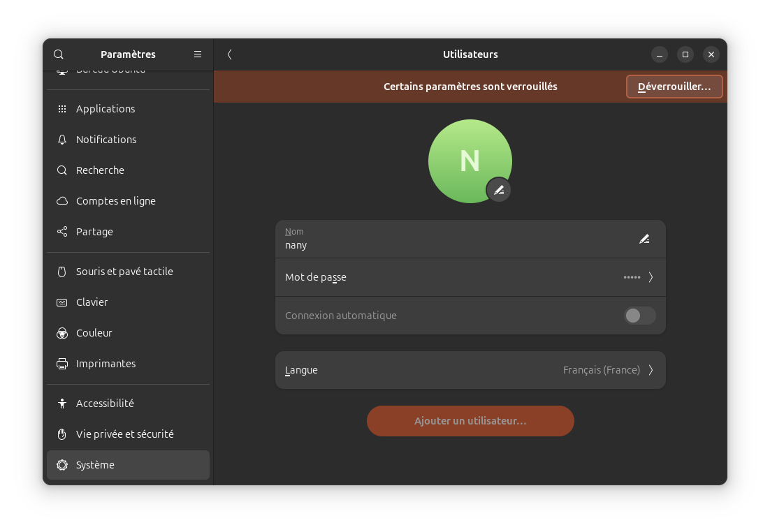Maximize the Paramètres window
This screenshot has width=770, height=532.
pyautogui.click(x=685, y=54)
